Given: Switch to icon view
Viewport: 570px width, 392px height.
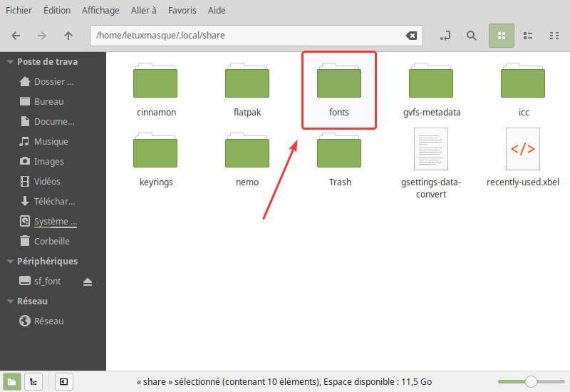Looking at the screenshot, I should coord(502,36).
